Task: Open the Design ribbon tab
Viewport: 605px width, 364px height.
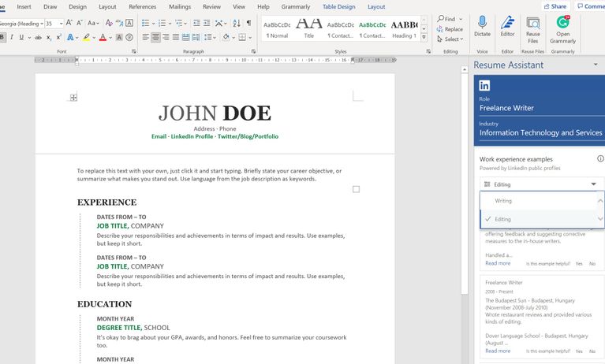Action: pos(77,6)
